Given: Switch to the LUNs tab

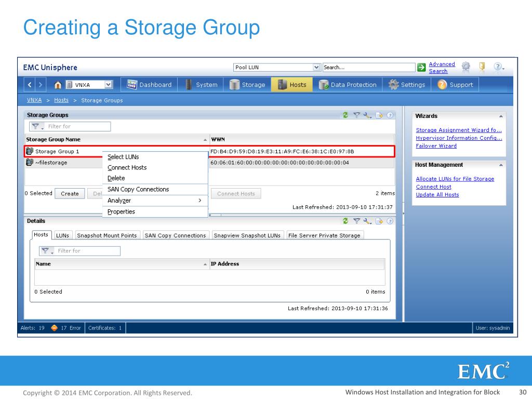Looking at the screenshot, I should (62, 235).
